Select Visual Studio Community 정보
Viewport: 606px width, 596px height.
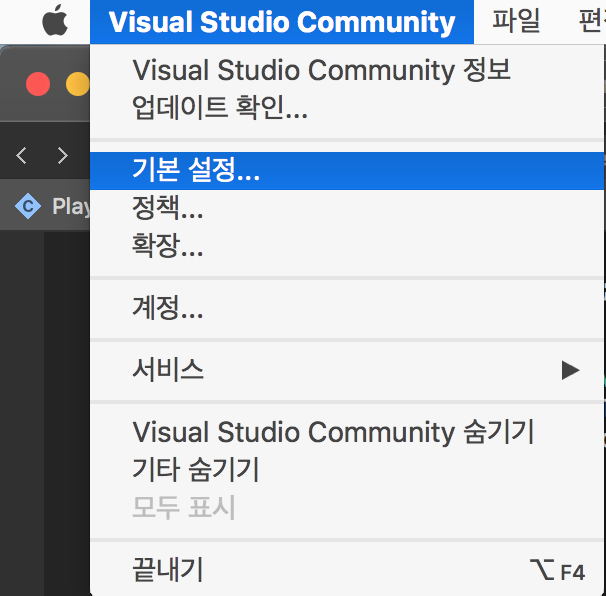pos(347,70)
